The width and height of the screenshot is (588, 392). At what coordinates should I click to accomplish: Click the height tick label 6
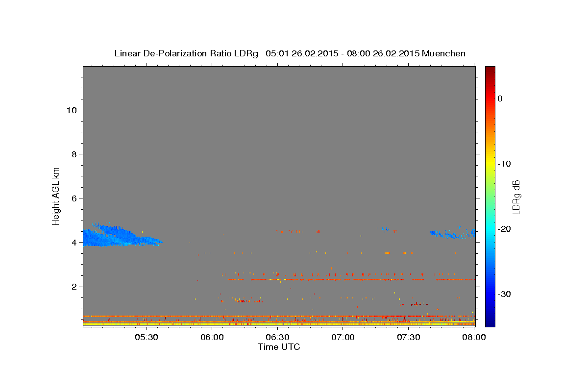point(73,198)
